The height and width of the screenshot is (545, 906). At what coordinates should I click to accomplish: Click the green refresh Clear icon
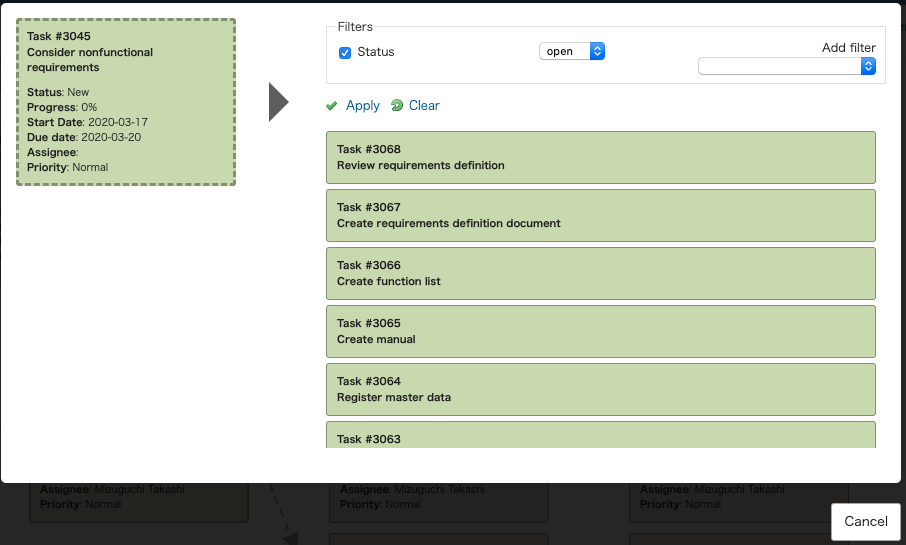coord(397,105)
